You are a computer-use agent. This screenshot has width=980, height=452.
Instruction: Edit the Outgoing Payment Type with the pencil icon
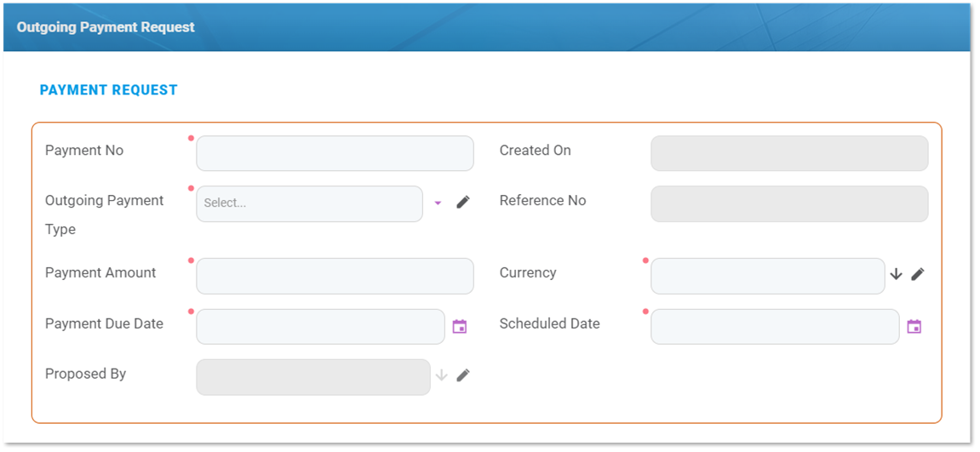463,202
